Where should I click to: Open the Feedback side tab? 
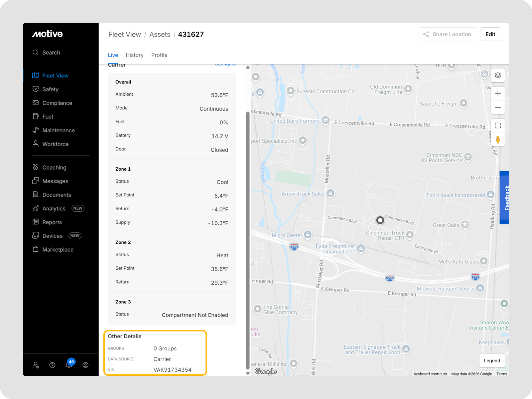505,198
